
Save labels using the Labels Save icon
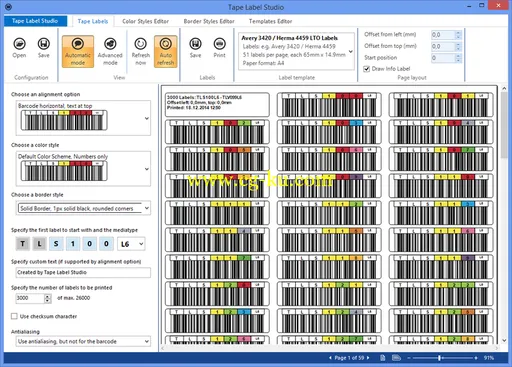tap(195, 48)
